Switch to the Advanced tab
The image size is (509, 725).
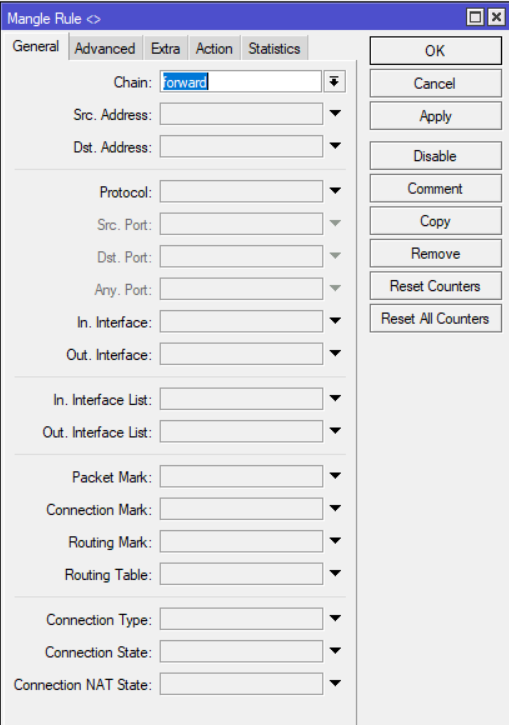[105, 49]
